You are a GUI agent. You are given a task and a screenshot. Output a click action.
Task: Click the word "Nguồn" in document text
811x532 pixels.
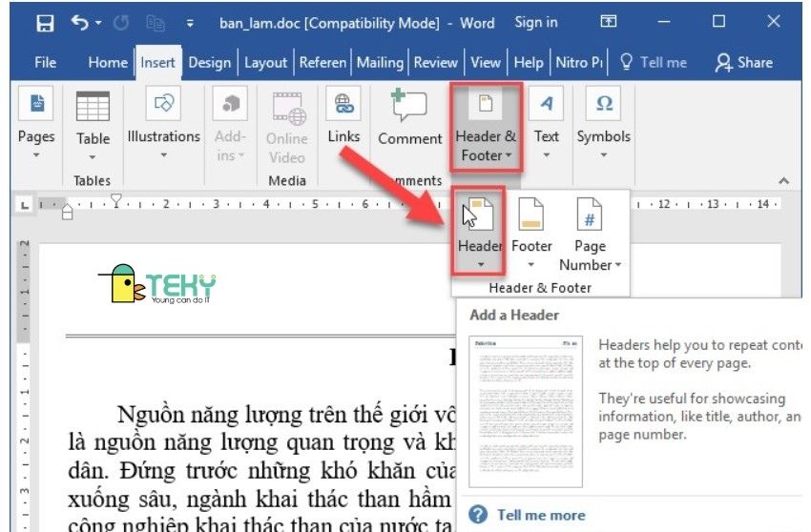point(151,415)
